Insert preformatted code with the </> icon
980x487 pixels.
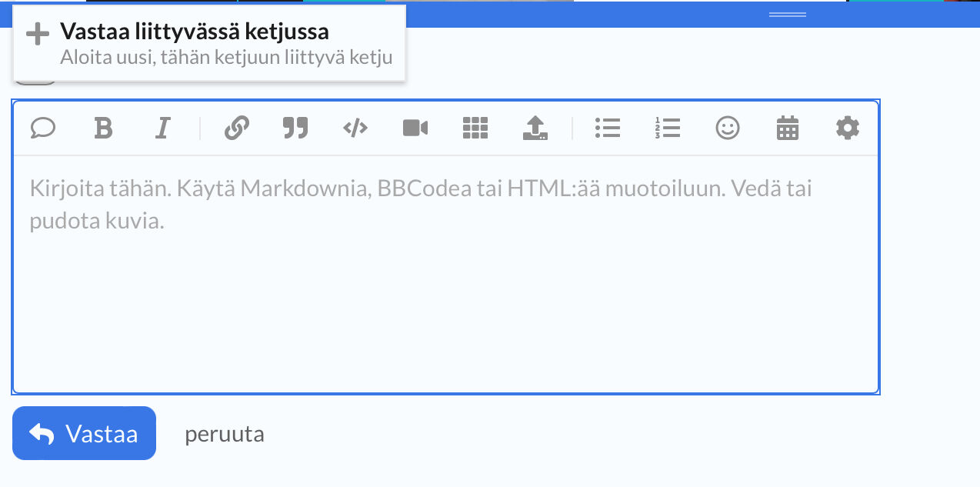(x=355, y=128)
